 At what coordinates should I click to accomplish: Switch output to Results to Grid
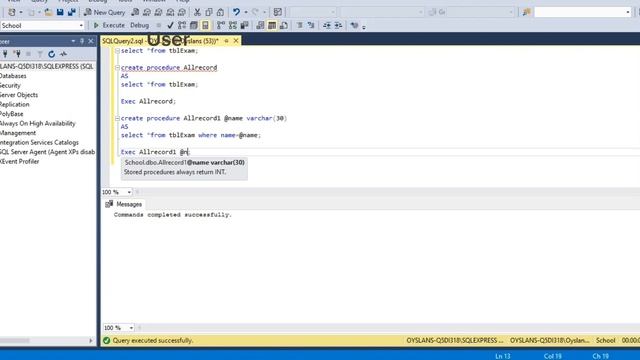tap(272, 25)
